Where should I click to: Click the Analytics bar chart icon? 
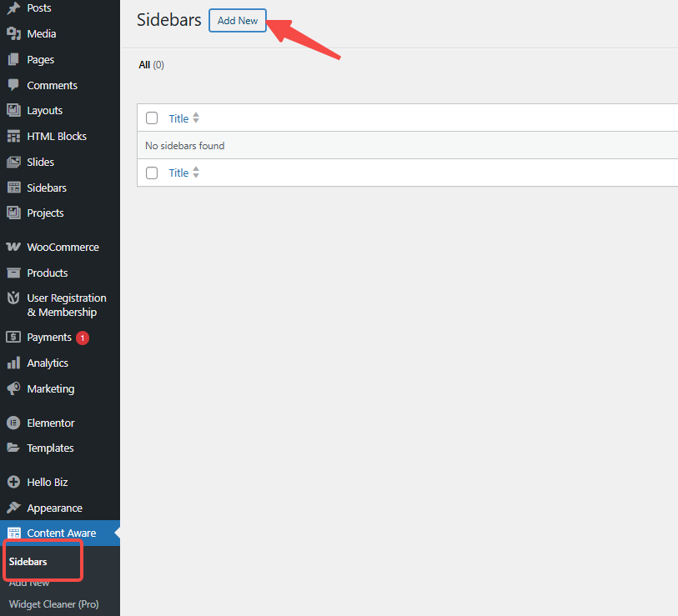(13, 363)
